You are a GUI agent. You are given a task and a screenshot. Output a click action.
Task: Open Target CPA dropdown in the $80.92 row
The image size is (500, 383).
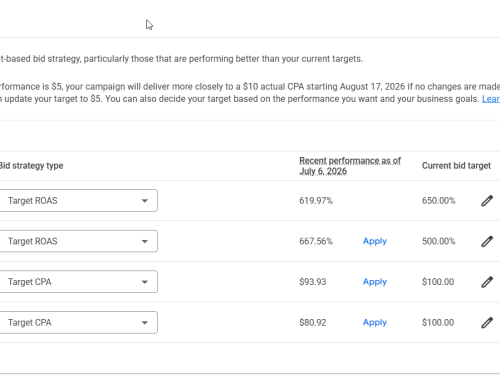78,323
